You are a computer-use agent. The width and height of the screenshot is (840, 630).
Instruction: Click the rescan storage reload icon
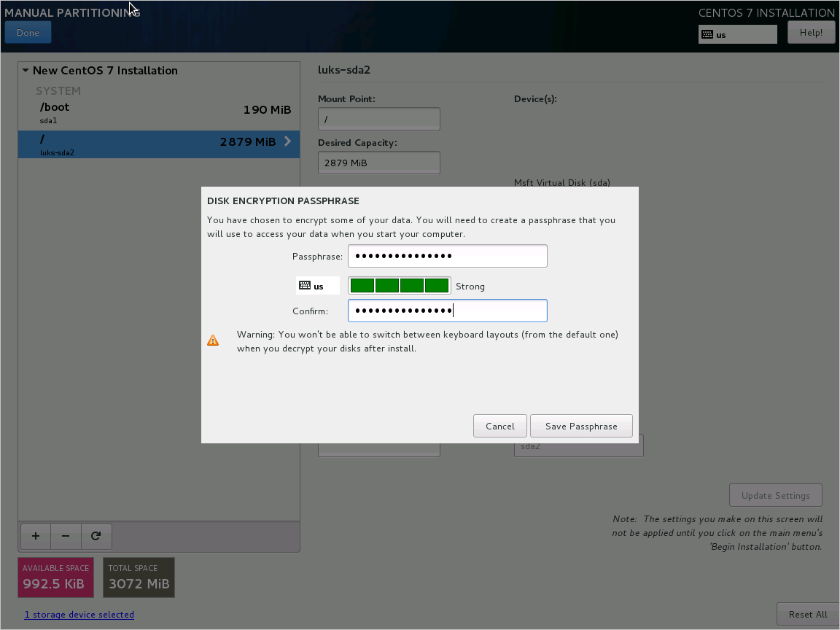96,536
